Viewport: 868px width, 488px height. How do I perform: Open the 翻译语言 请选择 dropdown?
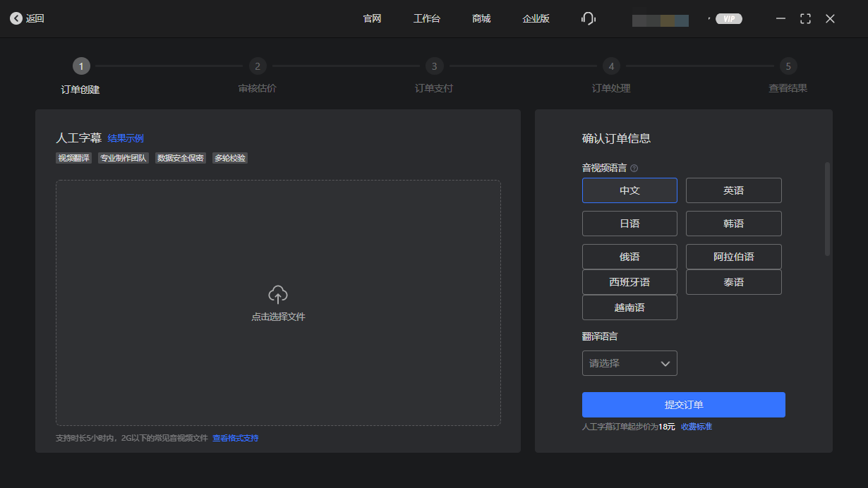(629, 363)
